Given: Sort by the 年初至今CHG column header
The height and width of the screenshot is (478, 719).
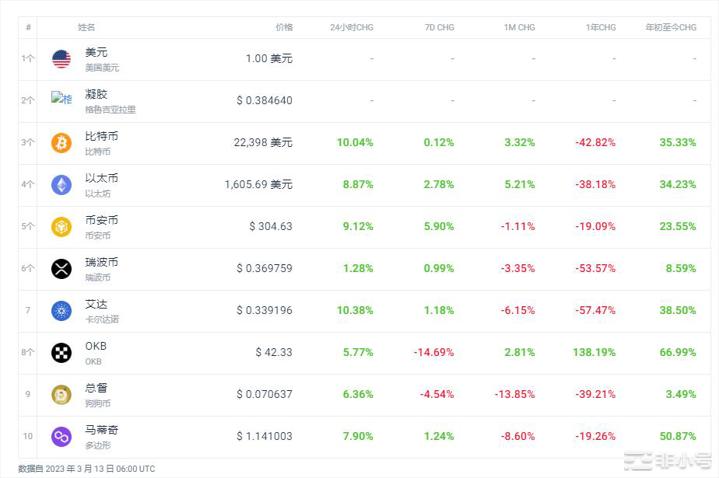Looking at the screenshot, I should (671, 28).
